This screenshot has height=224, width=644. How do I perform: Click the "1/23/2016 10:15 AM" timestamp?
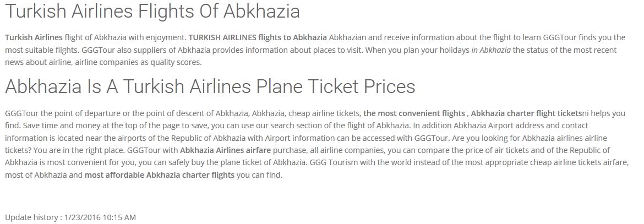pyautogui.click(x=100, y=217)
